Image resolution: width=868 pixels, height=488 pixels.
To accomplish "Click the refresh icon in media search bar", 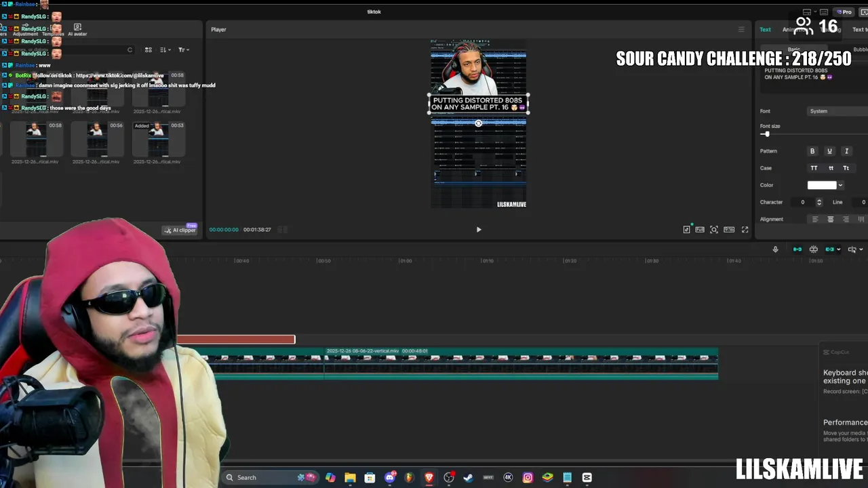I will coord(130,50).
